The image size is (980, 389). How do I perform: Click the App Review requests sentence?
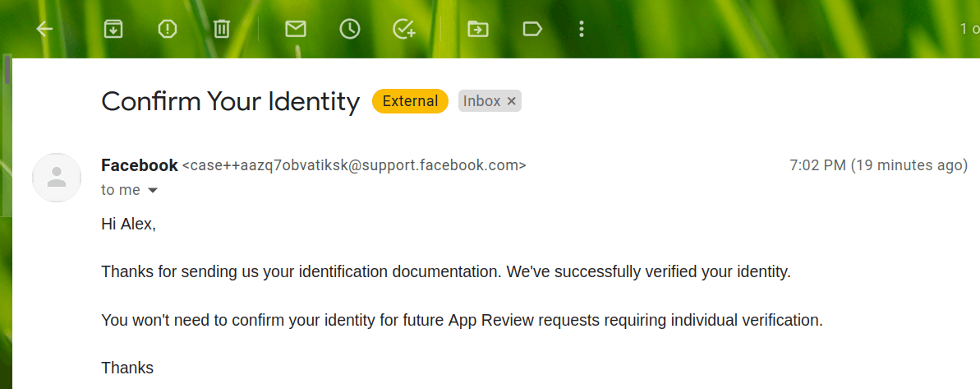coord(462,320)
